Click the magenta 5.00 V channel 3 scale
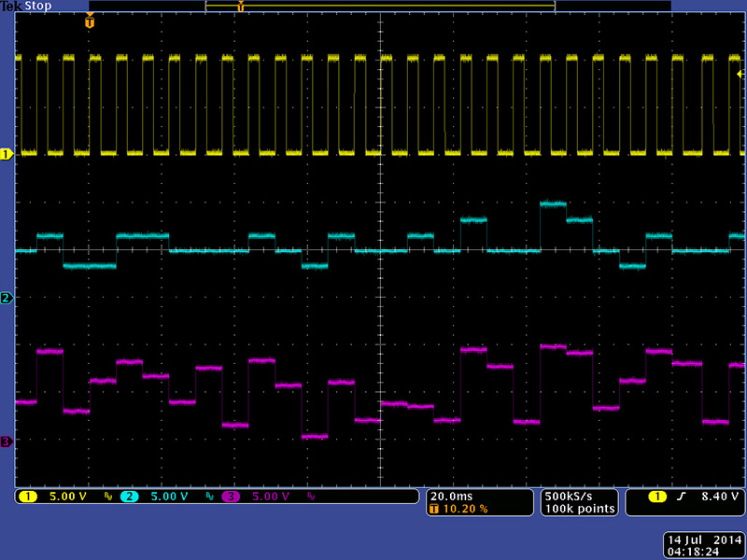Screen dimensions: 747x560 click(271, 497)
